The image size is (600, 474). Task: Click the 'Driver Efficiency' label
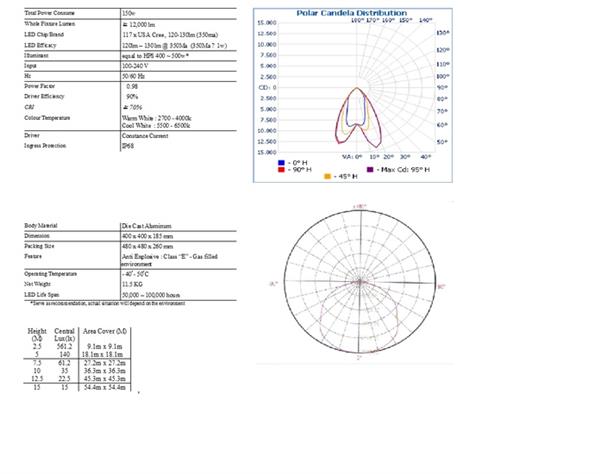[x=44, y=96]
